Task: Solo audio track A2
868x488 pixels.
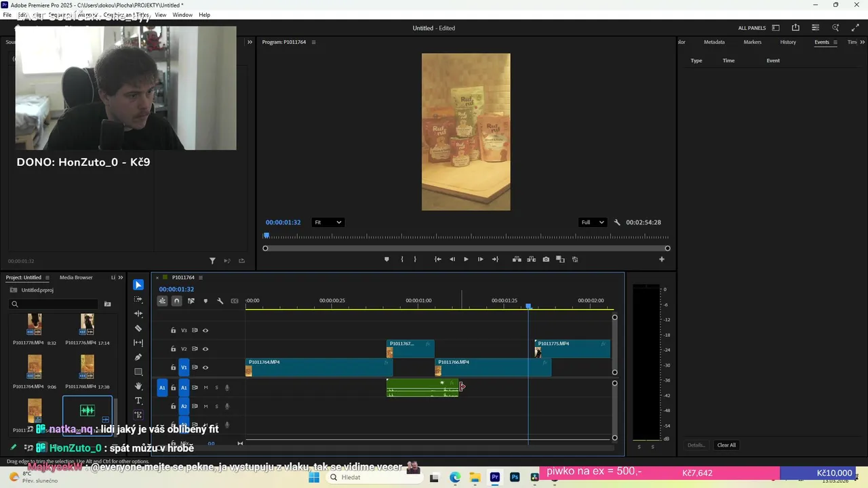Action: pos(216,406)
